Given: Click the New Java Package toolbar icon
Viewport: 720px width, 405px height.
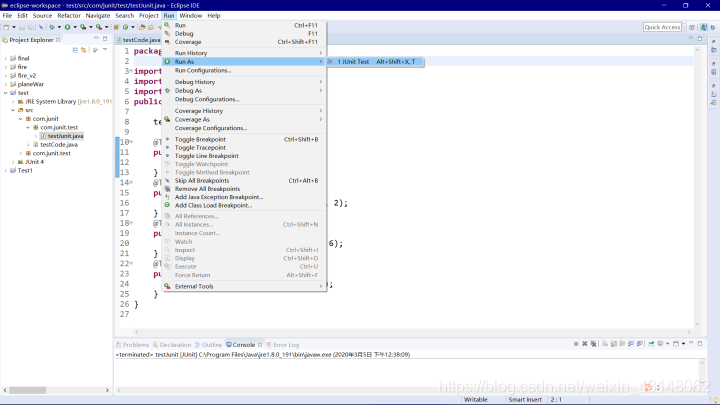Looking at the screenshot, I should click(116, 27).
